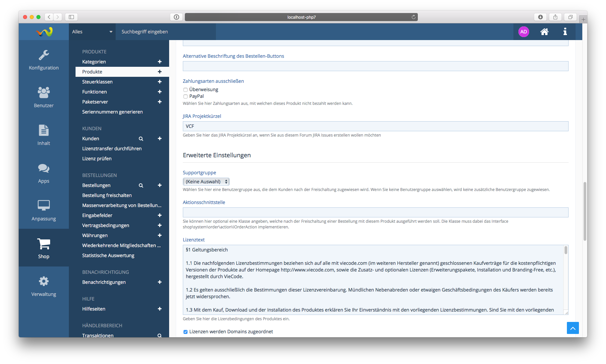Click the plus icon beside Kategorien
606x364 pixels.
point(160,62)
